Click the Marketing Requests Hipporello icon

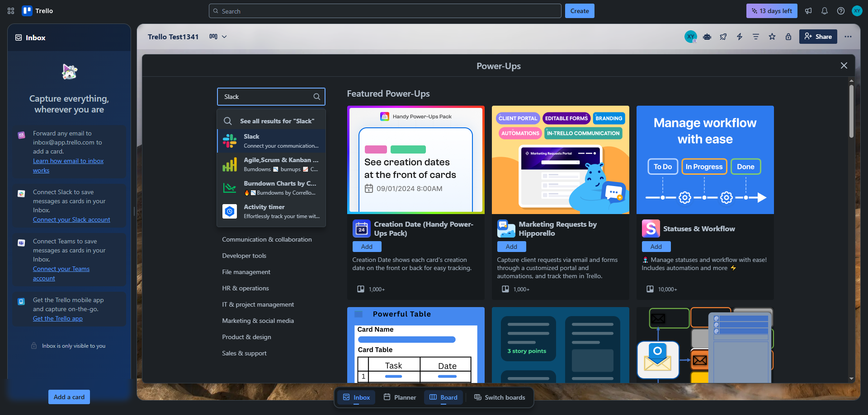click(x=506, y=229)
